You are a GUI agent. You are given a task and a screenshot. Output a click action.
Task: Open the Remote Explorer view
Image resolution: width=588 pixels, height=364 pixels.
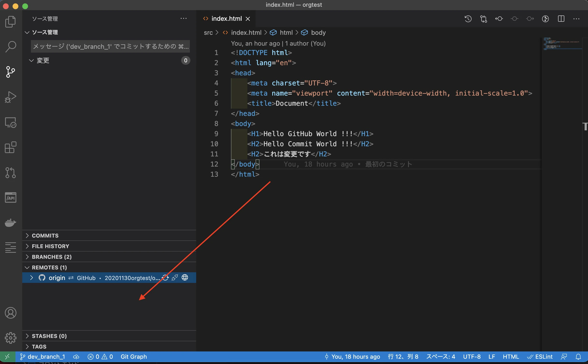click(x=11, y=122)
